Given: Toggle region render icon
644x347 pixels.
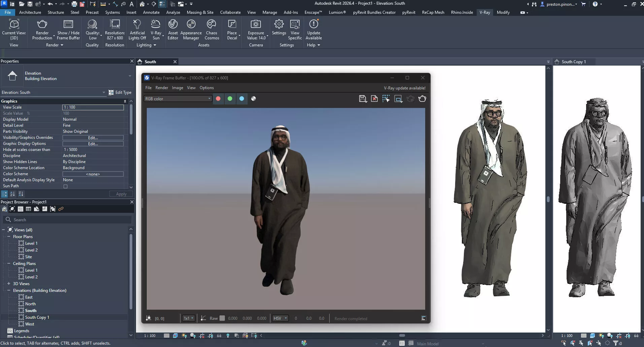Looking at the screenshot, I should coord(398,99).
